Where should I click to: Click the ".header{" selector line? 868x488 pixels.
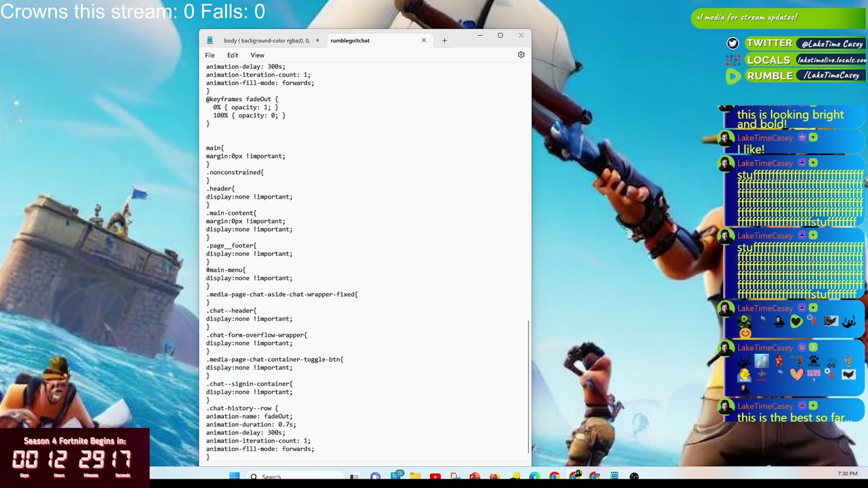220,188
